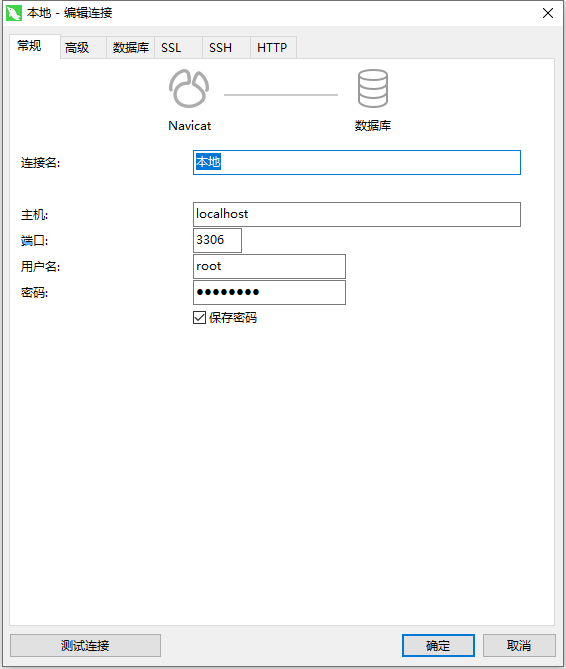Click the 端口 field showing 3306
Image resolution: width=566 pixels, height=669 pixels.
[x=217, y=240]
